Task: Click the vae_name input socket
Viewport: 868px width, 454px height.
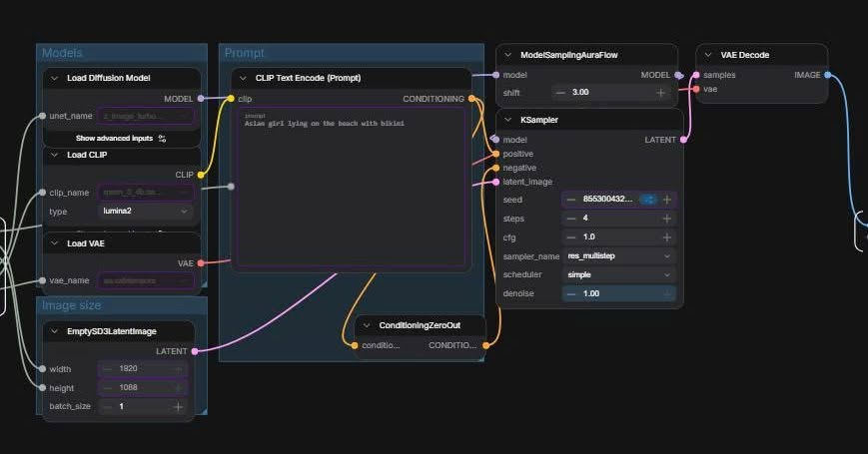Action: pyautogui.click(x=42, y=280)
